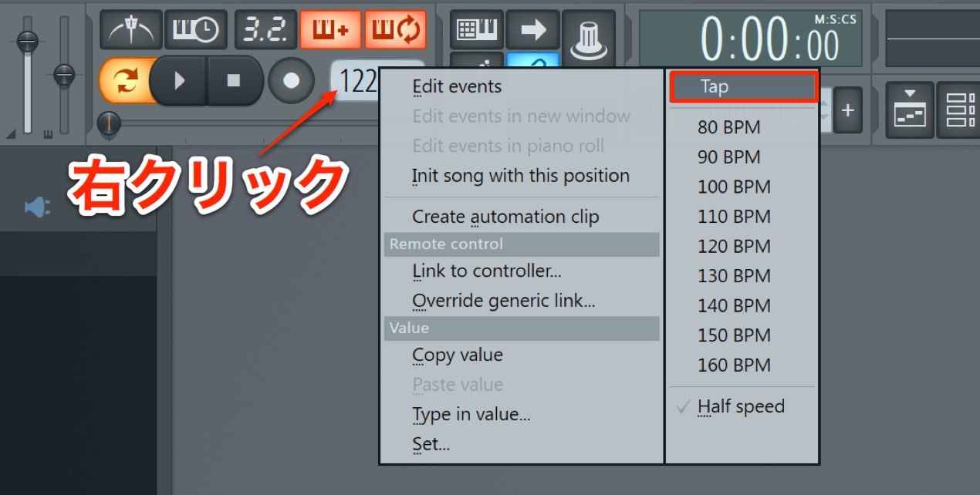
Task: Click the multilink to controllers knob icon
Action: click(x=589, y=39)
